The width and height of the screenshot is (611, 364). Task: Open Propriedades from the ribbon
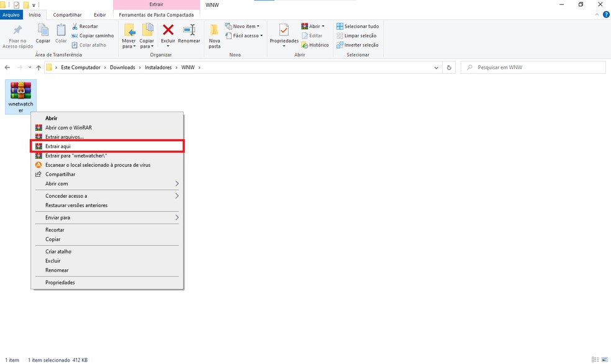pyautogui.click(x=284, y=30)
